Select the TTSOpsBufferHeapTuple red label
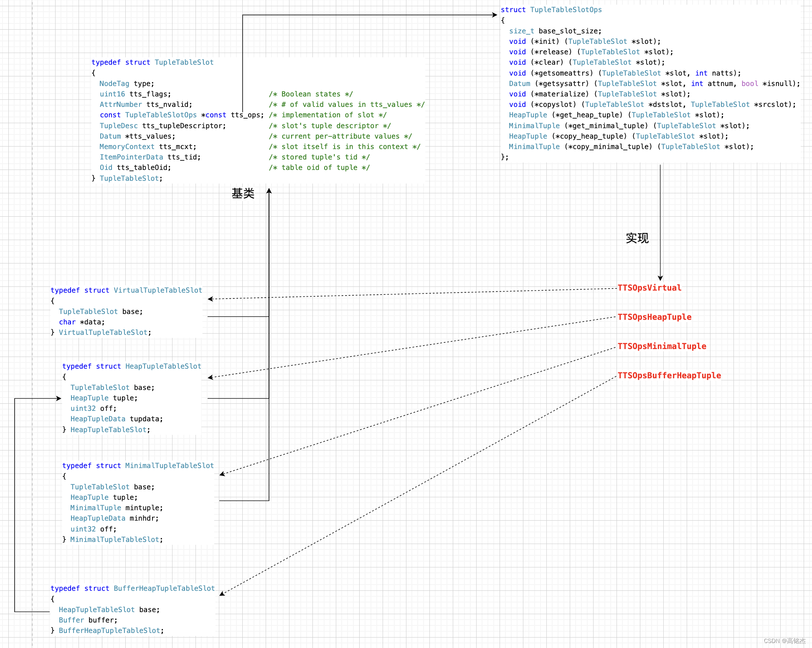 pos(669,375)
